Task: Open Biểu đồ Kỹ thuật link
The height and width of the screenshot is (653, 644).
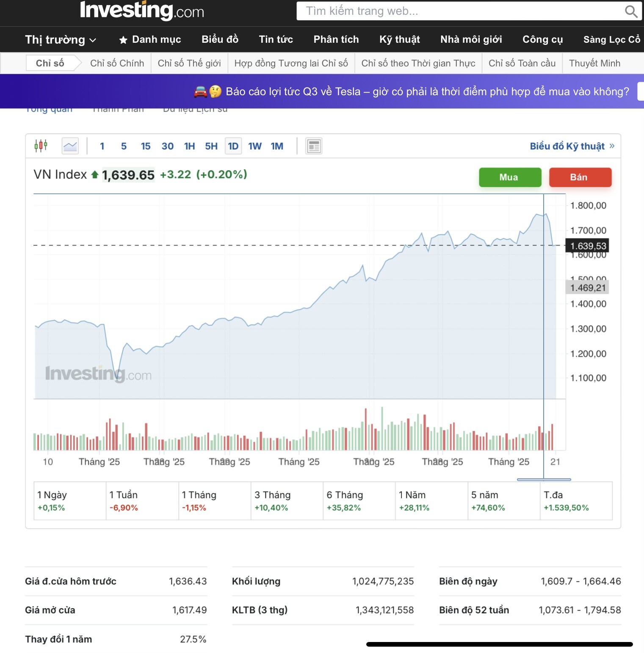Action: coord(572,146)
